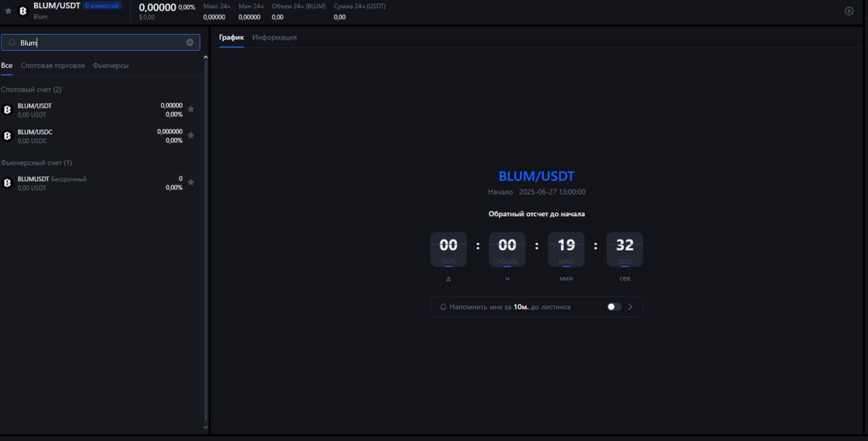
Task: Click the pair list scrollbar down arrow
Action: coord(205,427)
